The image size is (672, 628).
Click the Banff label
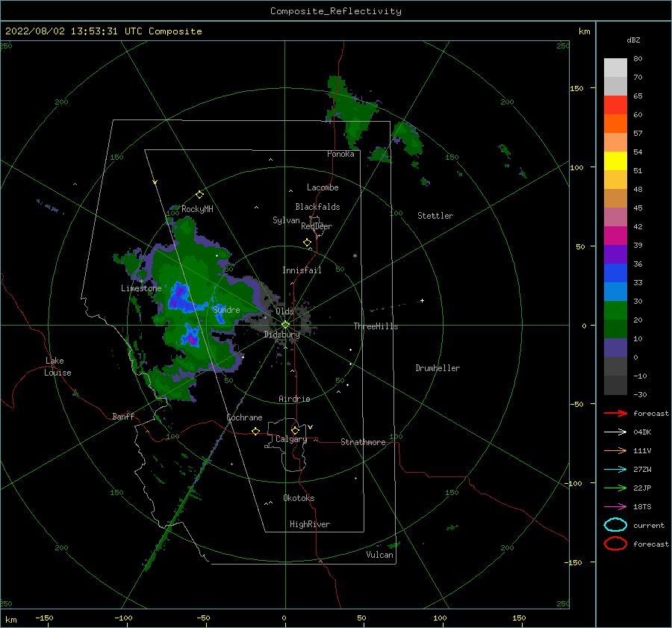coord(123,416)
